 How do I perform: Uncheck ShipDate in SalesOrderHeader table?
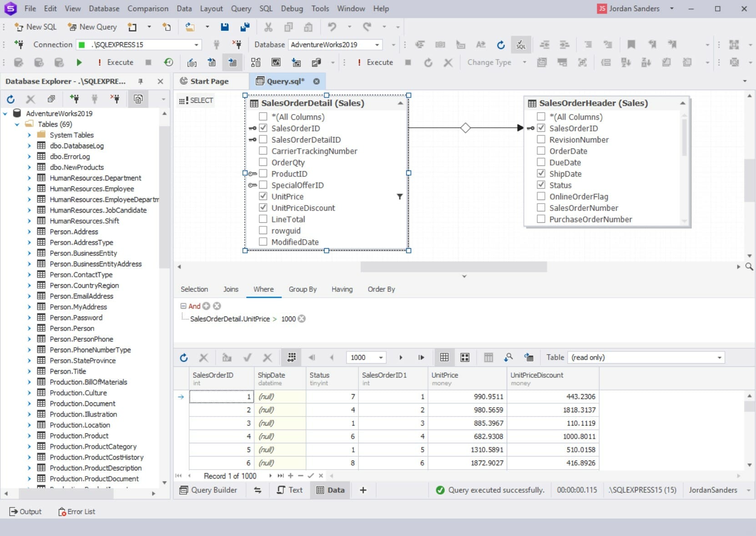click(x=541, y=173)
